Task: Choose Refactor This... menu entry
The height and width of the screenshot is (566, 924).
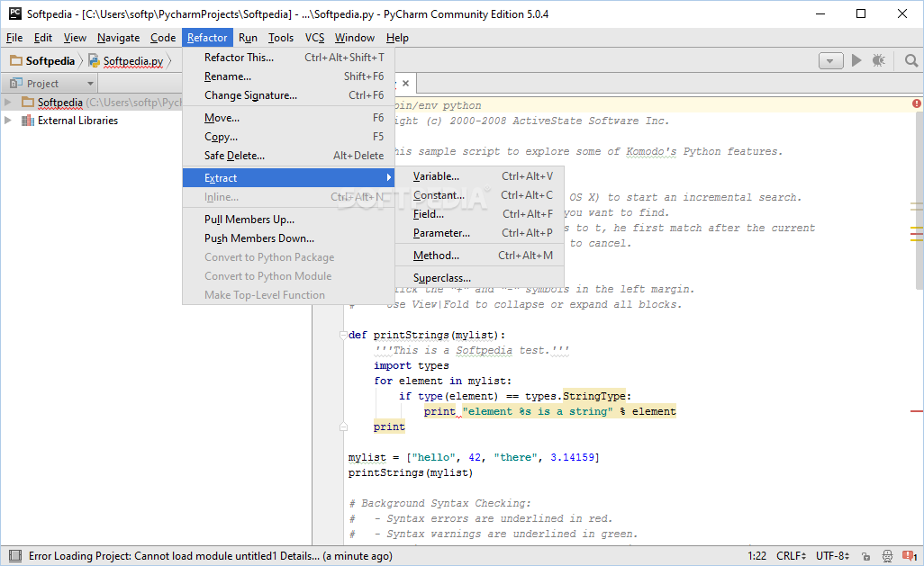Action: point(288,57)
